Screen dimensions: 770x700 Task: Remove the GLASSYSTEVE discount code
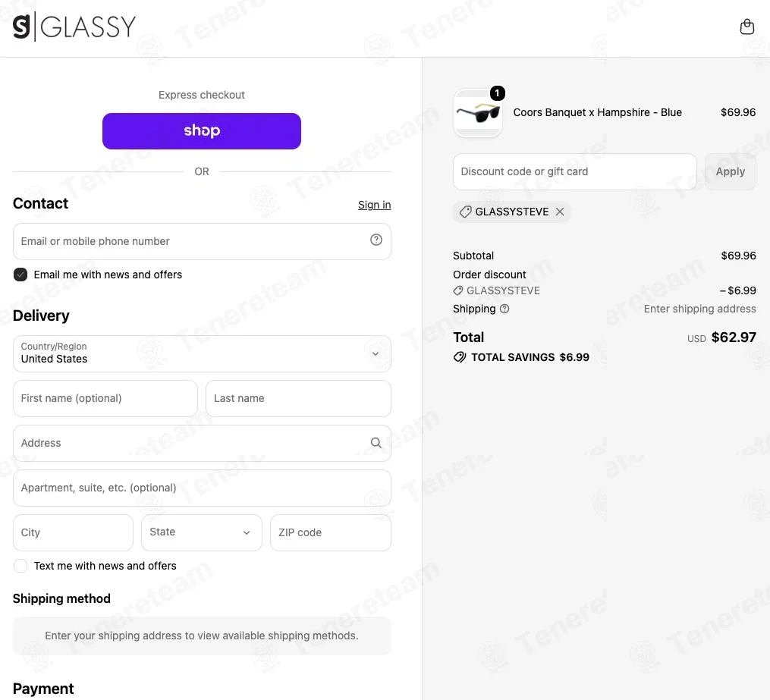click(x=560, y=212)
